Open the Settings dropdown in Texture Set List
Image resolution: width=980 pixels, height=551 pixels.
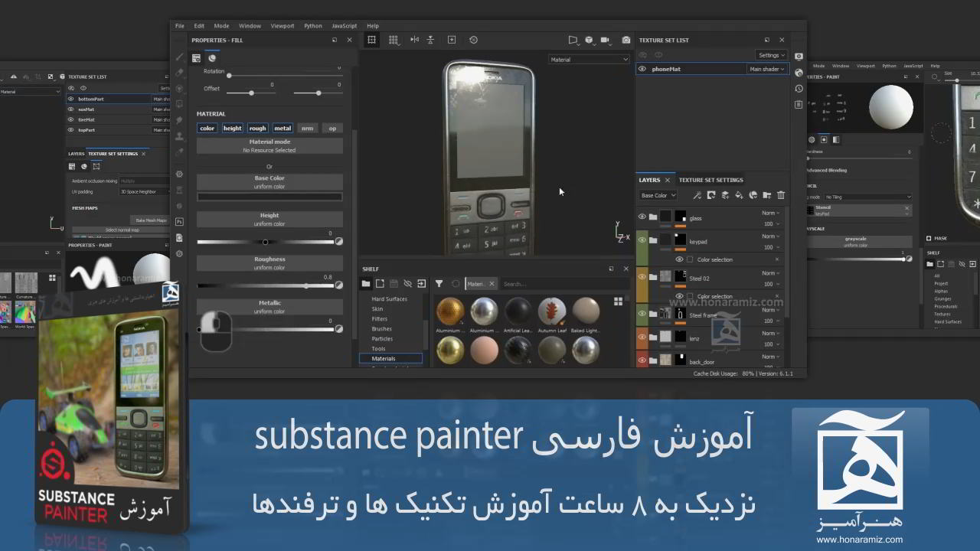tap(771, 55)
